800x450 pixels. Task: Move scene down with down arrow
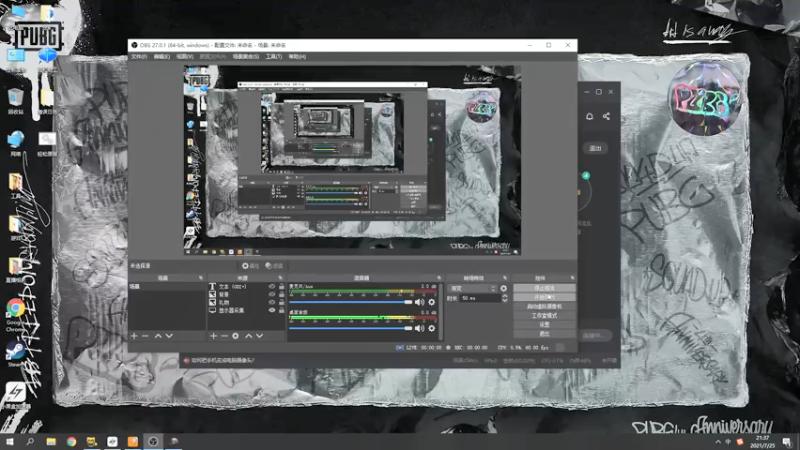click(x=169, y=336)
